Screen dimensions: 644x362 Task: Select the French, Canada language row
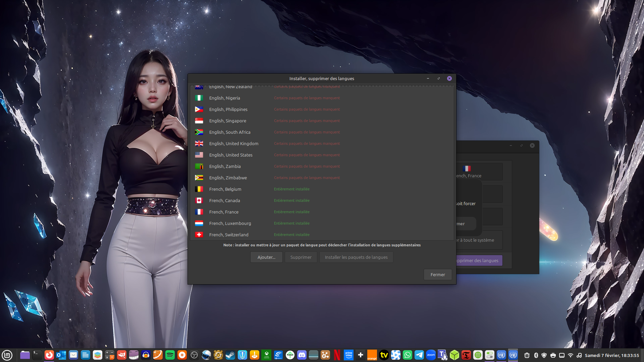pyautogui.click(x=224, y=200)
